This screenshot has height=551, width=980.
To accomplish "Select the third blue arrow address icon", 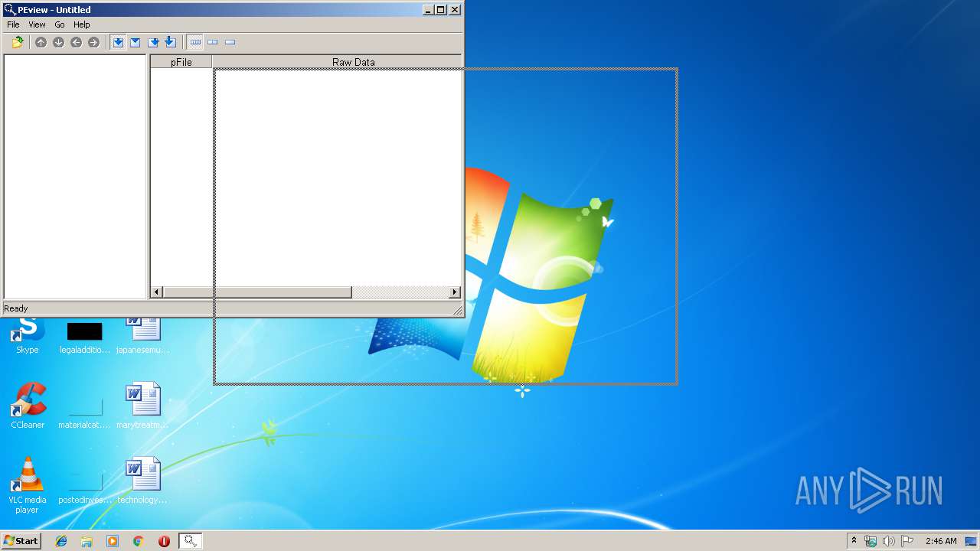I will (x=153, y=42).
